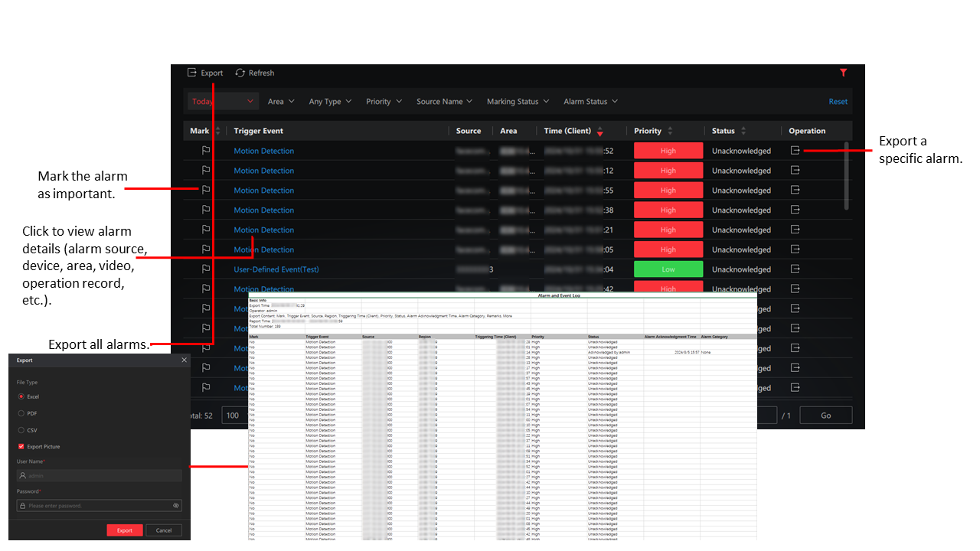Flag the User-Defined Event(Test) alarm

tap(205, 269)
